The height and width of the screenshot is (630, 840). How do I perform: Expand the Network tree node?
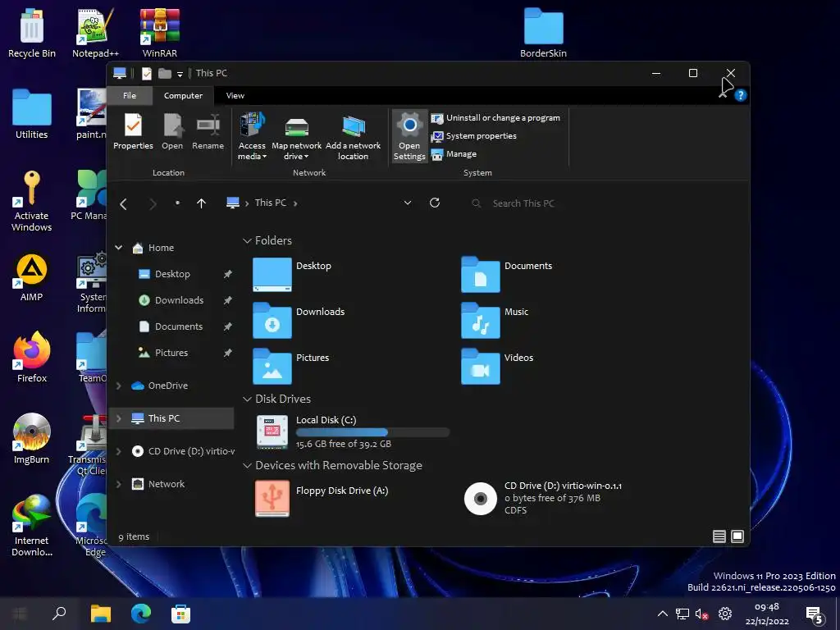click(119, 484)
